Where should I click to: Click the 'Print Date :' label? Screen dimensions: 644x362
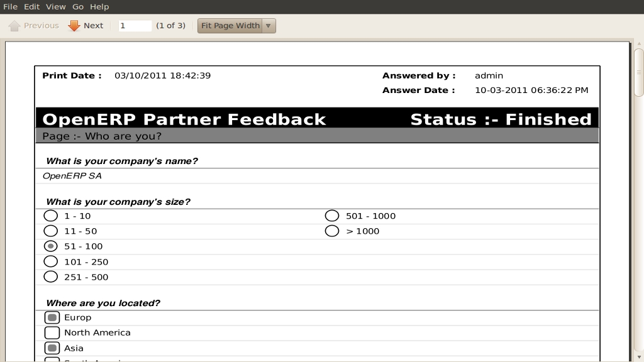coord(72,75)
